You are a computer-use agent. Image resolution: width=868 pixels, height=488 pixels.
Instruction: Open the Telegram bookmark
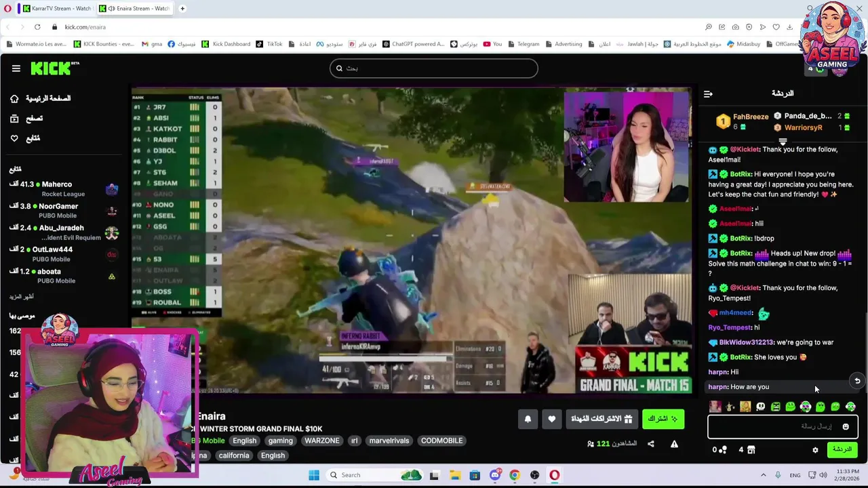(x=523, y=44)
